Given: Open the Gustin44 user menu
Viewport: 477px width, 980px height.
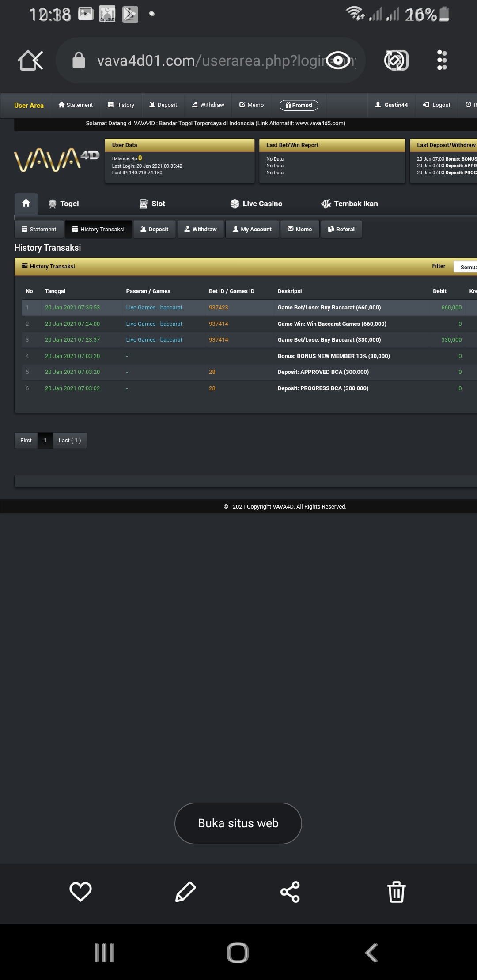Looking at the screenshot, I should coord(391,105).
